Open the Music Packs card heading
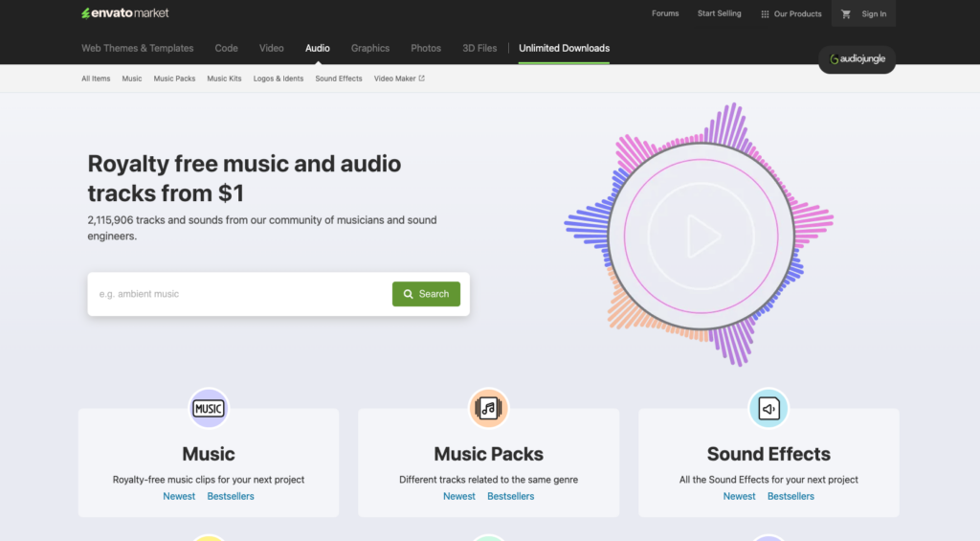The image size is (980, 541). (488, 454)
